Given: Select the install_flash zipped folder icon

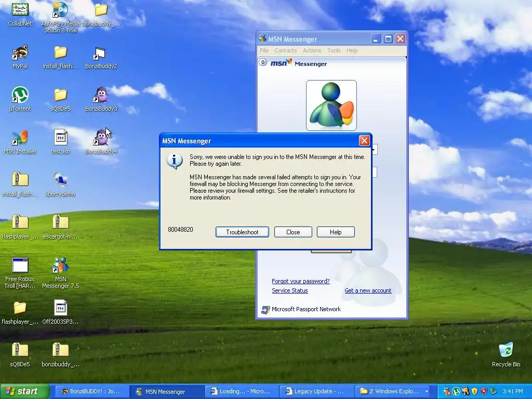Looking at the screenshot, I should tap(20, 184).
